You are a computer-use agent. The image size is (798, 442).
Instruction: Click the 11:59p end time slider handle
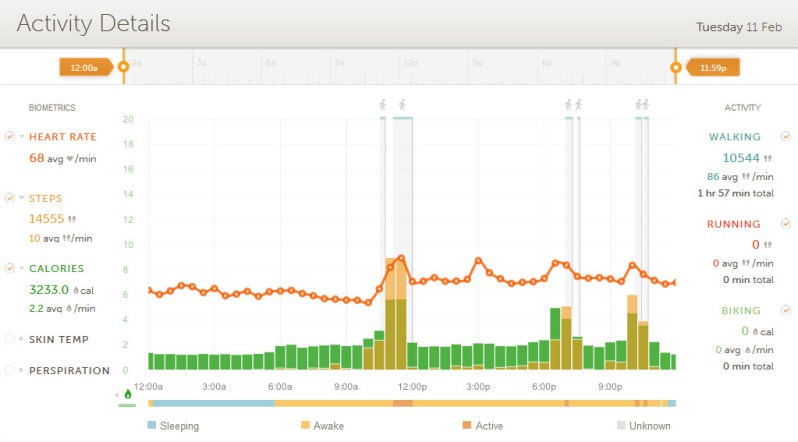(x=676, y=68)
